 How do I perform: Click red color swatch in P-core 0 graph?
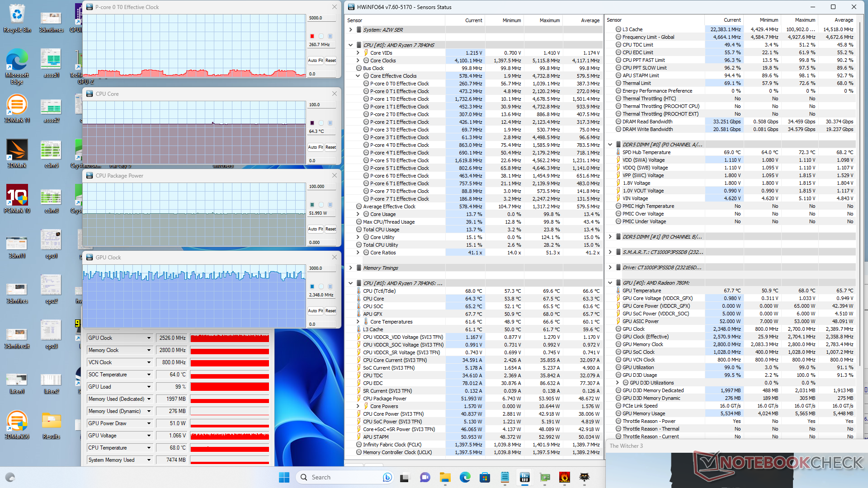tap(312, 36)
